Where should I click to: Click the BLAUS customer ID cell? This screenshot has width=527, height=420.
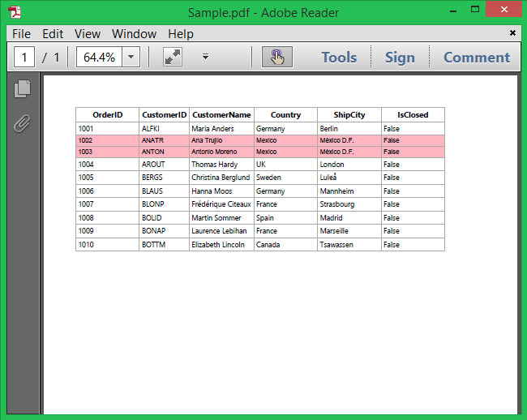164,191
